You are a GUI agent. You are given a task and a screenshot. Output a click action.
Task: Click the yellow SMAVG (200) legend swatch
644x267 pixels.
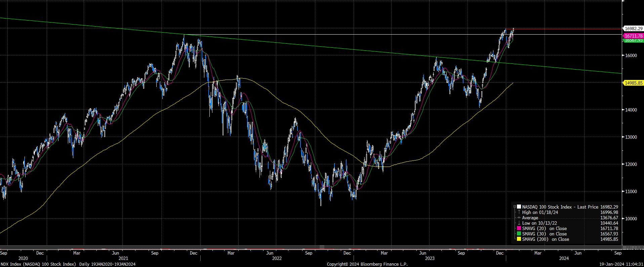pyautogui.click(x=519, y=239)
